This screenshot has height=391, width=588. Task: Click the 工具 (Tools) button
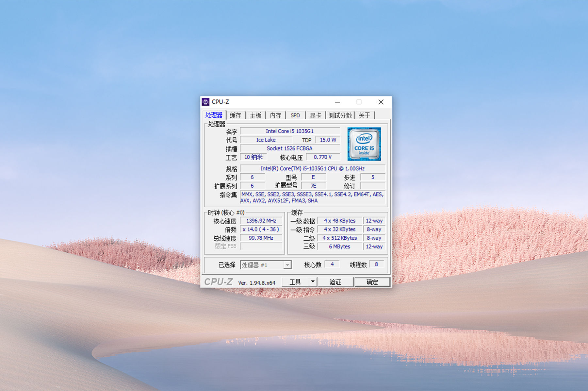[296, 281]
